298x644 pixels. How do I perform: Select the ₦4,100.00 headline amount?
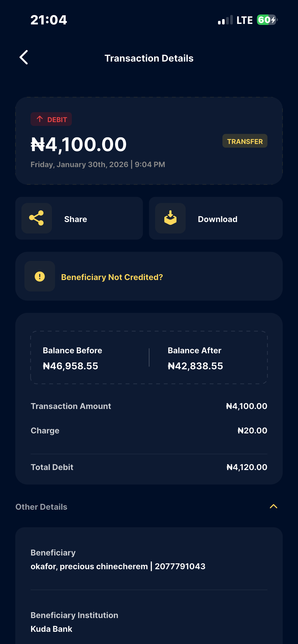[79, 144]
